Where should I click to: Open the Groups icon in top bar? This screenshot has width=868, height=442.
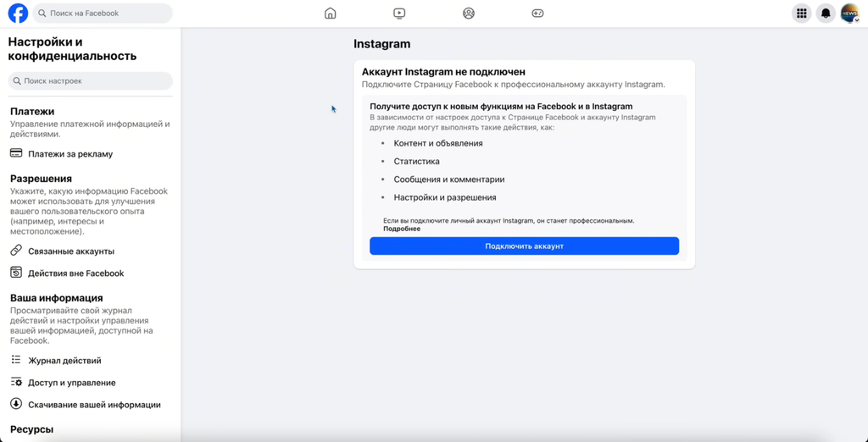click(x=469, y=14)
